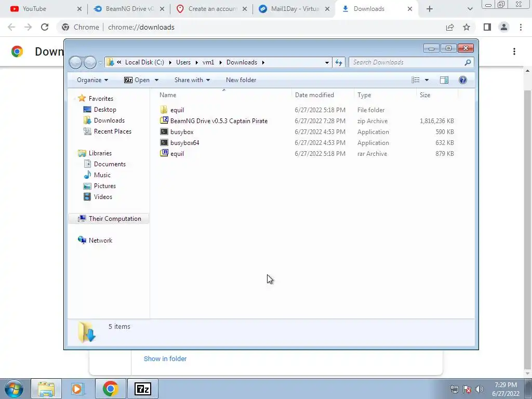Toggle Chrome side panel icon
532x399 pixels.
pos(487,27)
